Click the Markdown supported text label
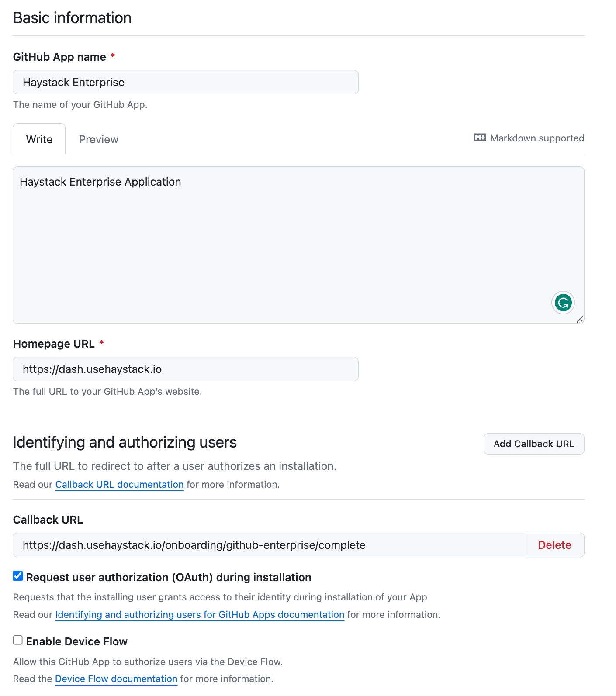This screenshot has height=696, width=616. click(537, 138)
